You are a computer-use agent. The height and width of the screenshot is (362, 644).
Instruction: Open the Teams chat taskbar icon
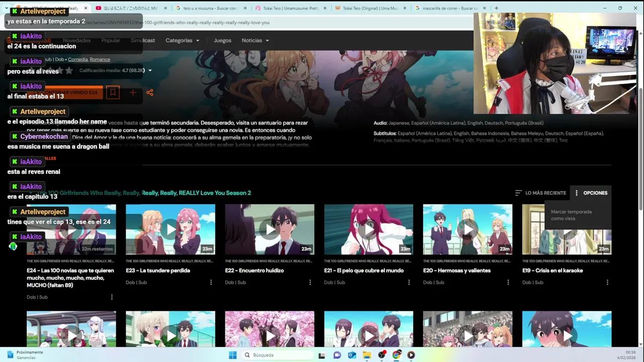337,355
